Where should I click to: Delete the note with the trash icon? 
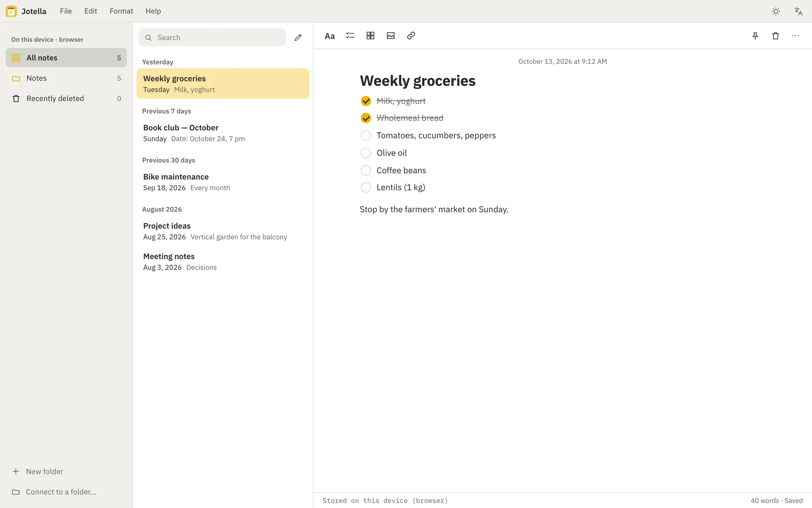pyautogui.click(x=775, y=36)
